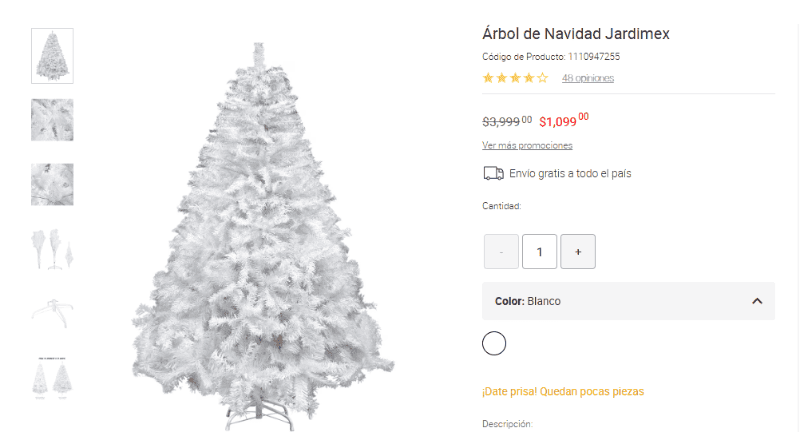
Task: View thumbnail comparing two tree sizes
Action: (53, 377)
